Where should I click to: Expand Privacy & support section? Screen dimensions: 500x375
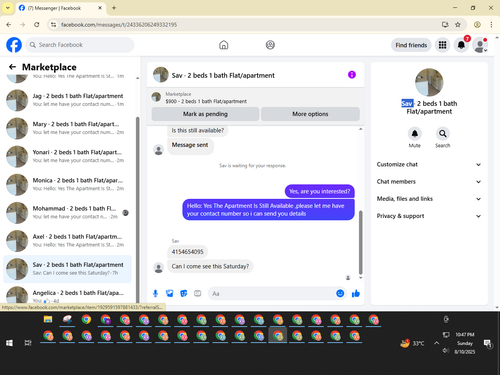coord(429,216)
